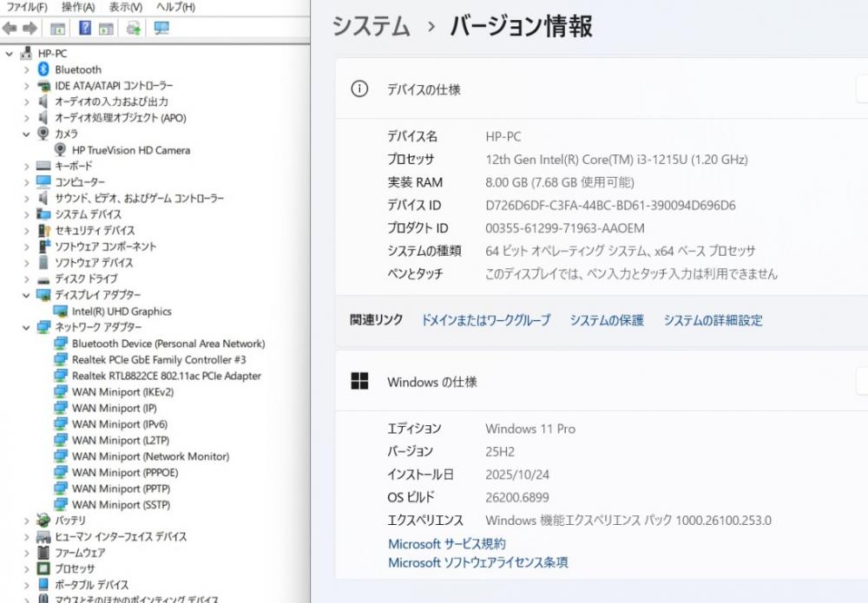Expand the battery (バッテリ) category
The width and height of the screenshot is (868, 603).
coord(26,521)
